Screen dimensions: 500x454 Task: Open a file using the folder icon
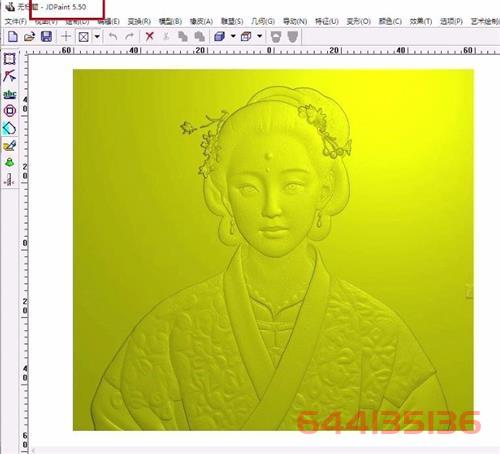click(x=29, y=36)
